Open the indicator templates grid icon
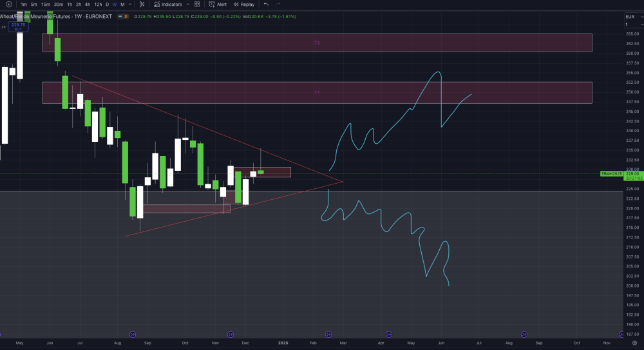The width and height of the screenshot is (644, 350). coord(197,5)
